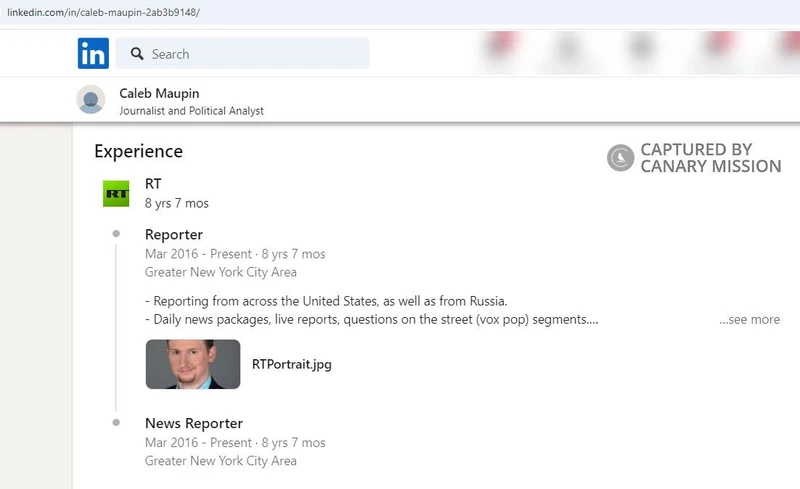The image size is (800, 489).
Task: Focus the LinkedIn Search field
Action: pos(242,53)
